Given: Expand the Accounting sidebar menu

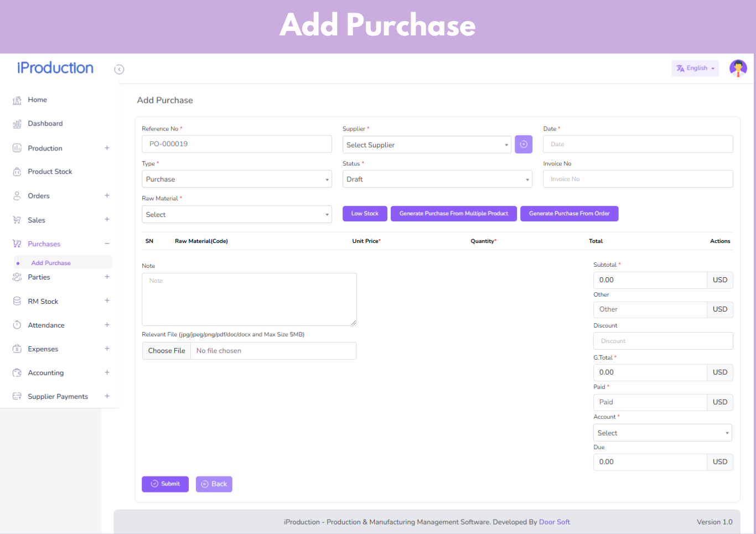Looking at the screenshot, I should (x=46, y=373).
